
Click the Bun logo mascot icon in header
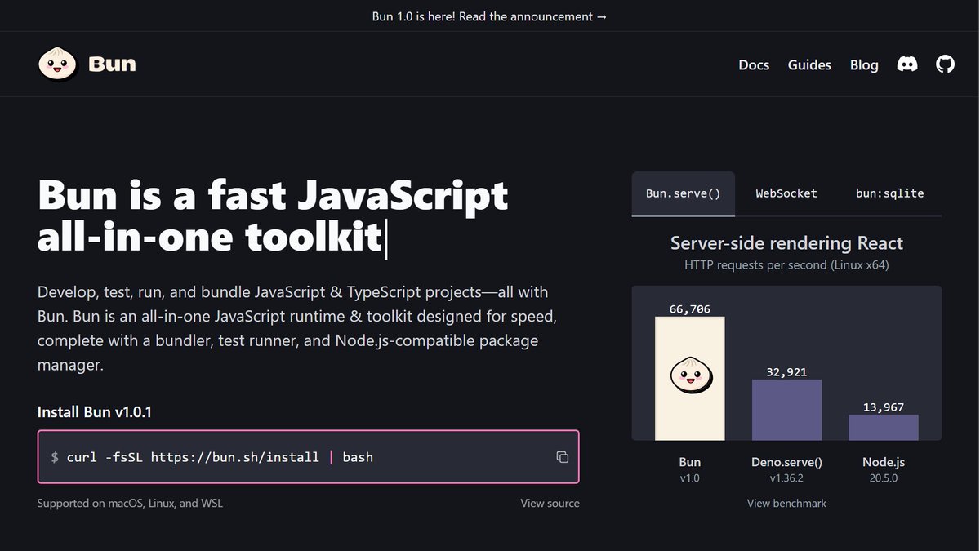coord(57,64)
